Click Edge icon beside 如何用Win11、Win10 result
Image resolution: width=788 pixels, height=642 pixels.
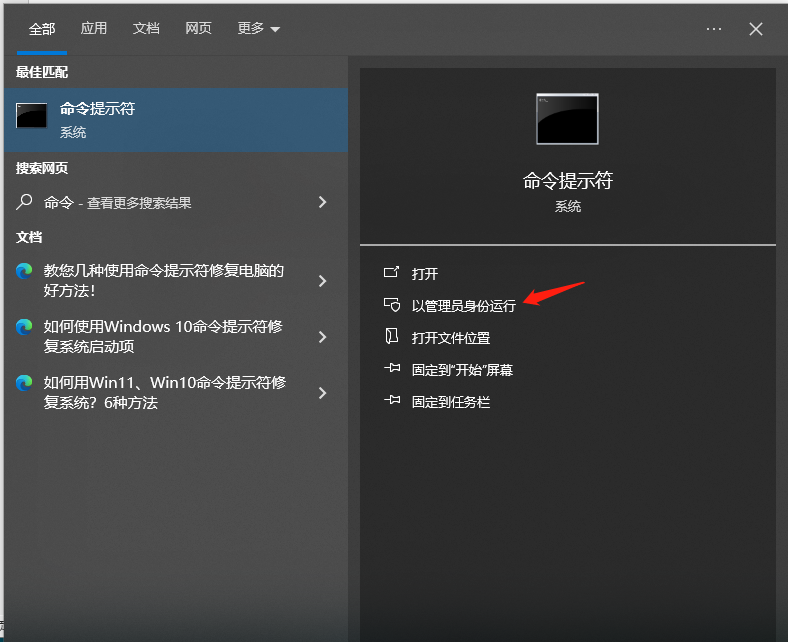coord(24,383)
